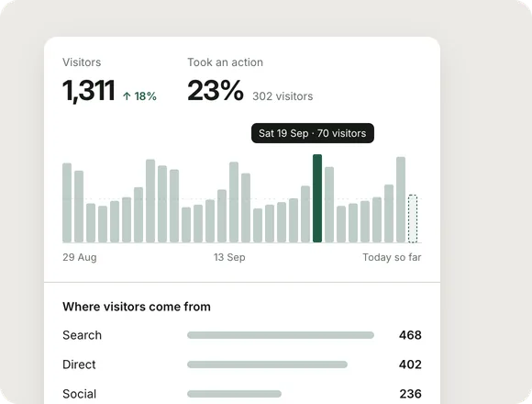Image resolution: width=532 pixels, height=404 pixels.
Task: Click the 'Sat 19 Sep · 70 visitors' tooltip
Action: coord(313,133)
